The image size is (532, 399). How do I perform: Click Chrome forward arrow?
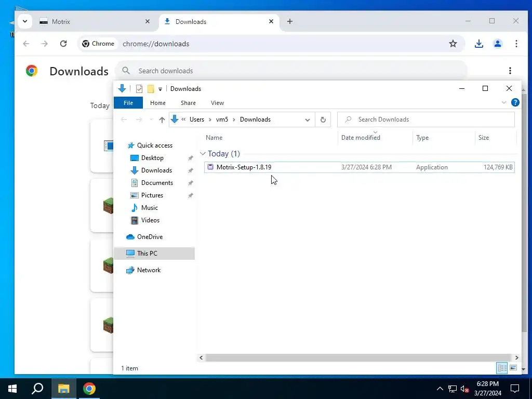(x=45, y=44)
